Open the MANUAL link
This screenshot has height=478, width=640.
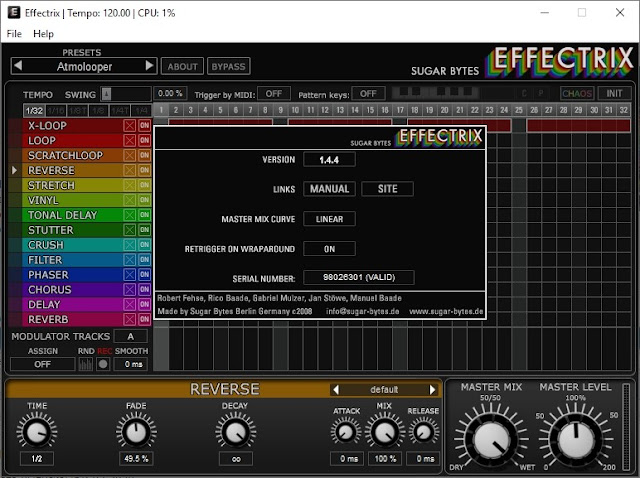(x=329, y=189)
